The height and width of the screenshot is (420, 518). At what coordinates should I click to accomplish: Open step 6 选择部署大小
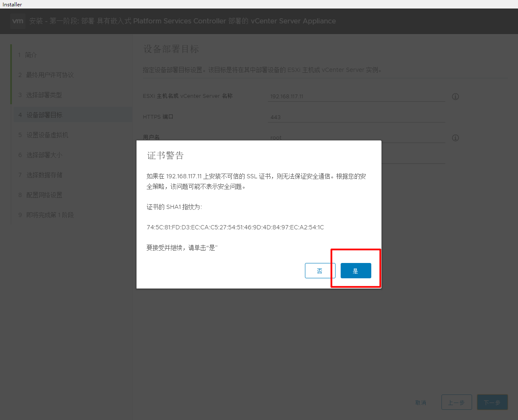coord(44,155)
